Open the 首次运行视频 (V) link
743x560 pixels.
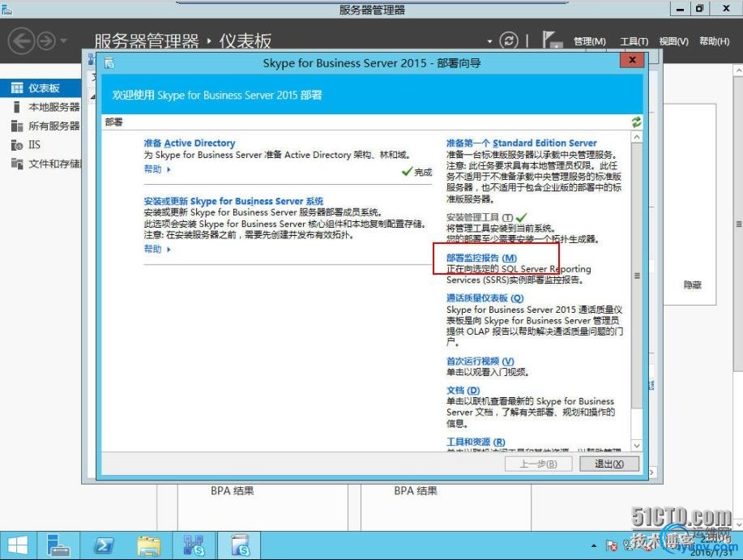click(480, 361)
